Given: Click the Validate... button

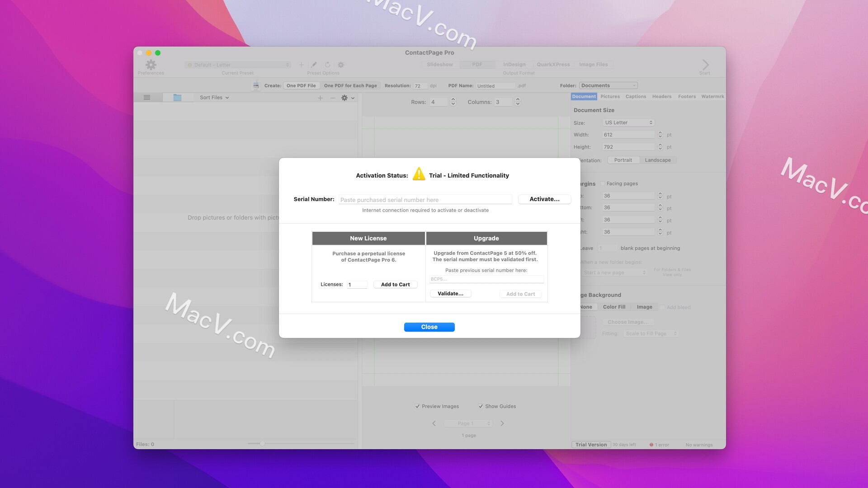Looking at the screenshot, I should (x=450, y=293).
